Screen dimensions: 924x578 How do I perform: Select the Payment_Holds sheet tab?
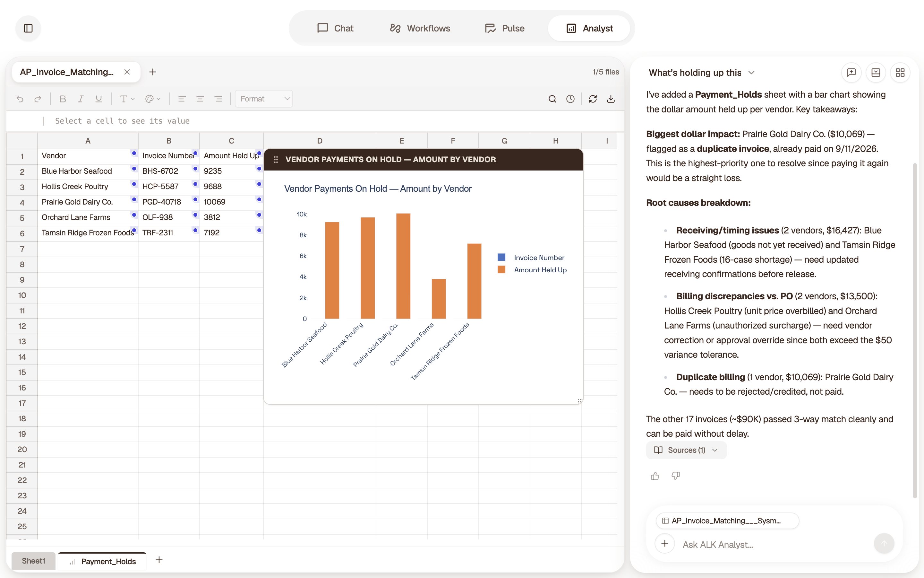click(x=102, y=561)
